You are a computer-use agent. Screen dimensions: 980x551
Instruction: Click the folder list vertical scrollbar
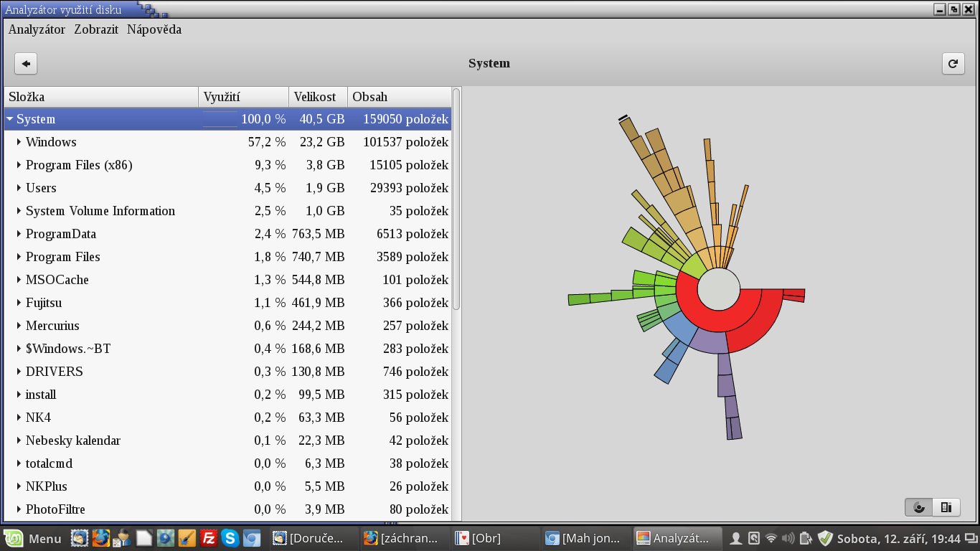pos(456,201)
